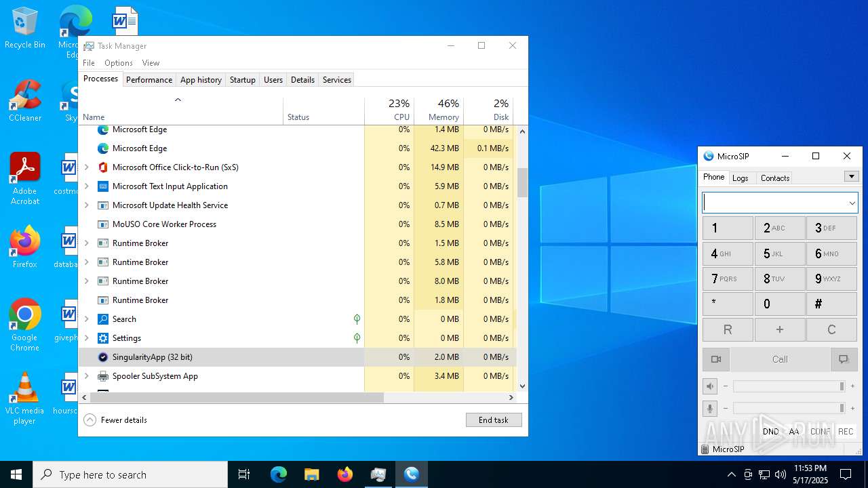This screenshot has height=488, width=868.
Task: Click the MicroSIP R redial button
Action: click(x=728, y=330)
